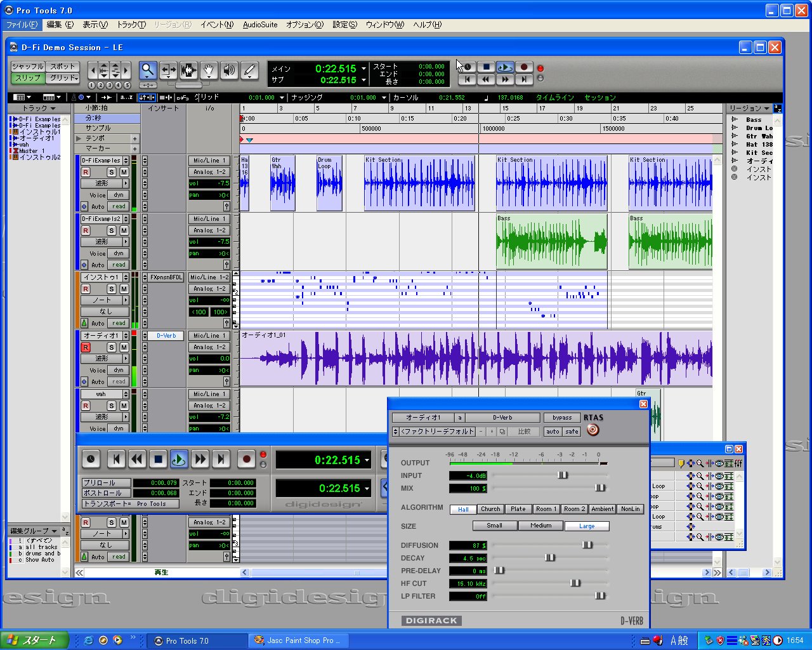Click the HF CUT slider handle
This screenshot has width=812, height=650.
(575, 583)
